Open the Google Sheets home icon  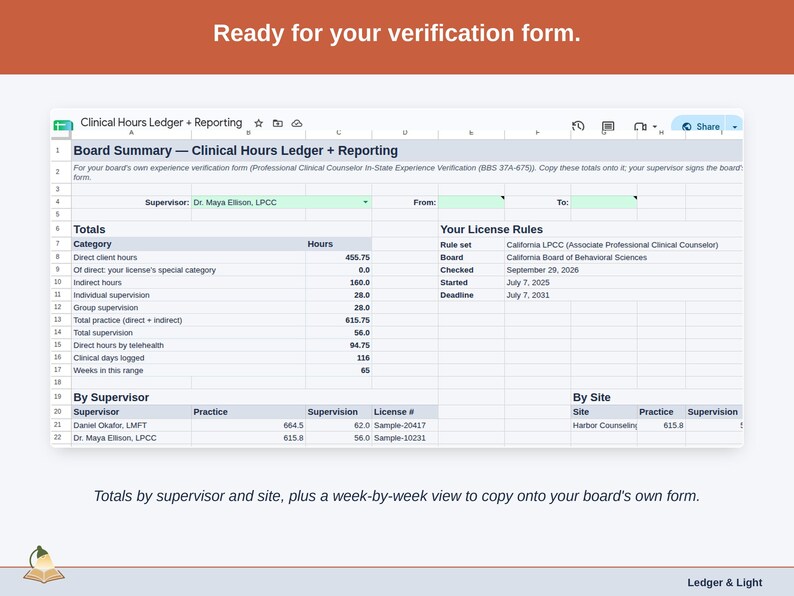pyautogui.click(x=63, y=126)
